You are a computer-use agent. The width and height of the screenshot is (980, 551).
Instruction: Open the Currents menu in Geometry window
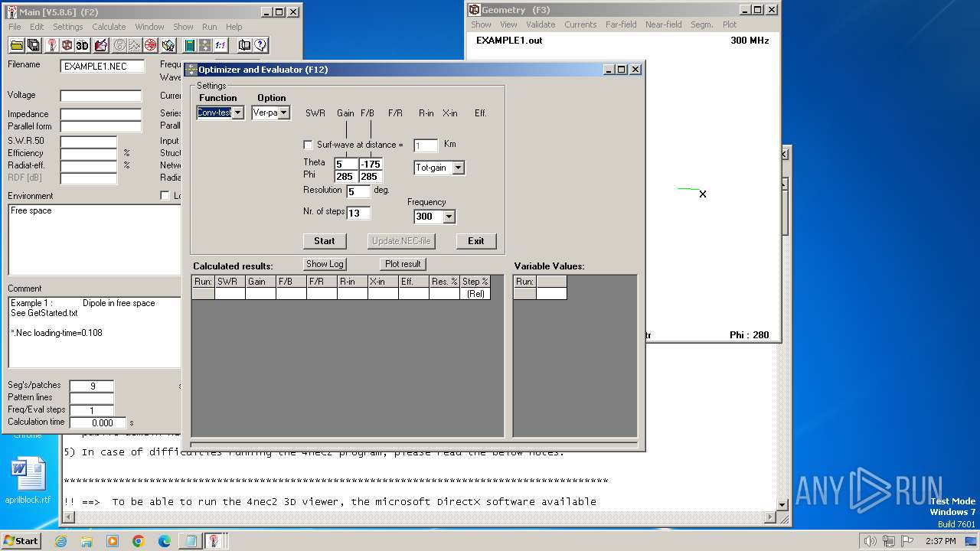pos(580,24)
